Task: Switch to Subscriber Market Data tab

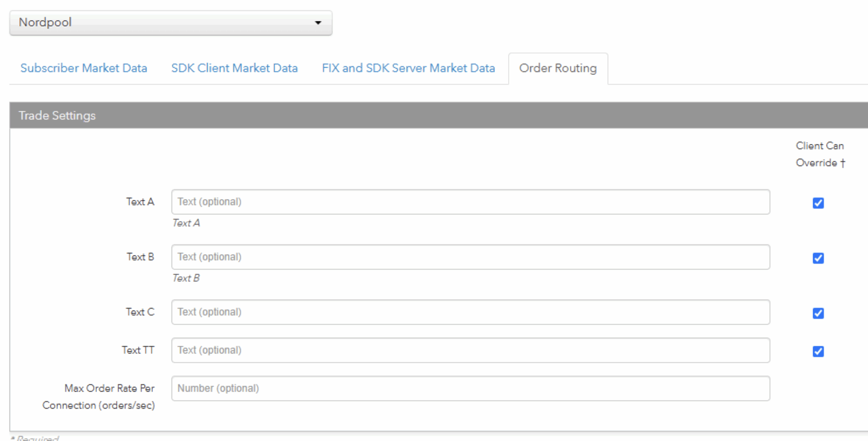Action: (84, 68)
